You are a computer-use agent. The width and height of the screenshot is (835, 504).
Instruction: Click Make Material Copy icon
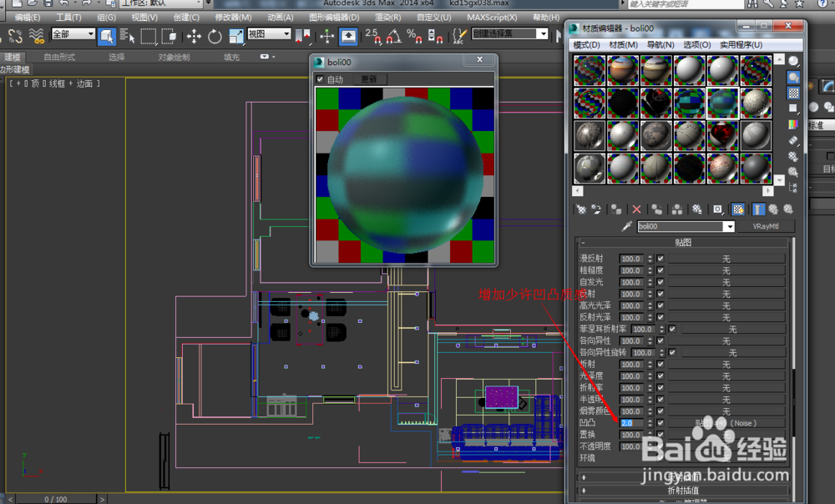[657, 209]
